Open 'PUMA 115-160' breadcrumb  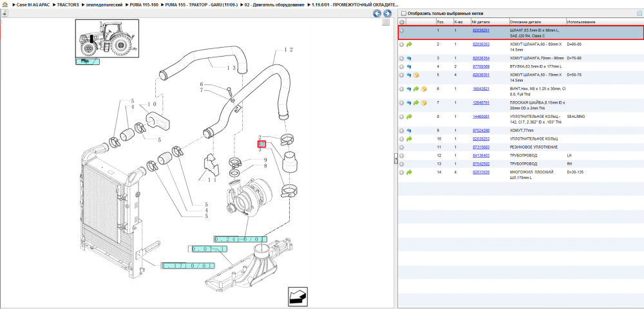click(x=144, y=5)
